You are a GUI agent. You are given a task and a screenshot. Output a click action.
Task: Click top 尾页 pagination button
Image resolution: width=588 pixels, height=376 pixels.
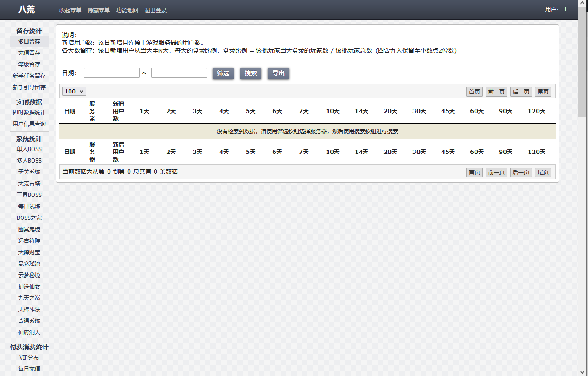click(543, 92)
